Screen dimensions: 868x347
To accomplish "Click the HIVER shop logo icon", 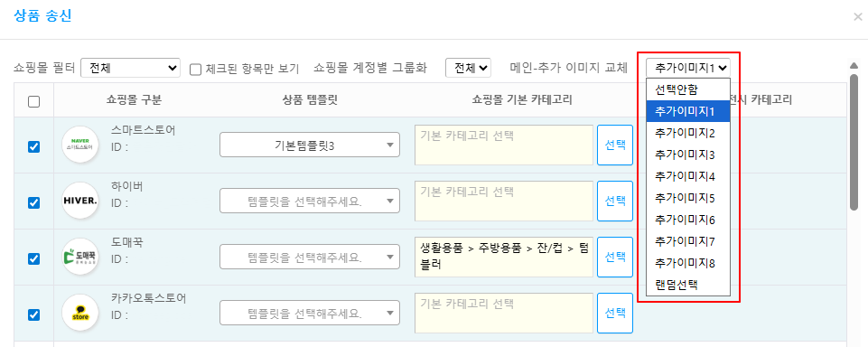I will pos(80,201).
